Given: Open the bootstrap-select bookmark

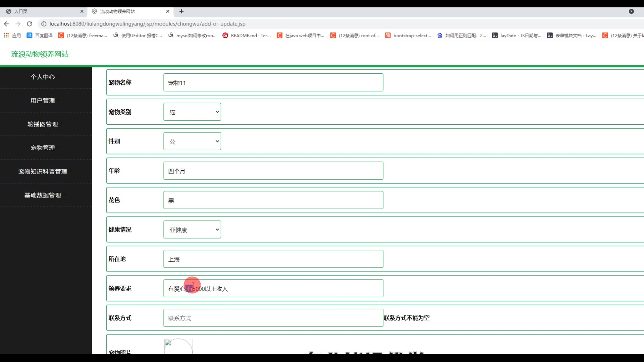Looking at the screenshot, I should pos(408,36).
